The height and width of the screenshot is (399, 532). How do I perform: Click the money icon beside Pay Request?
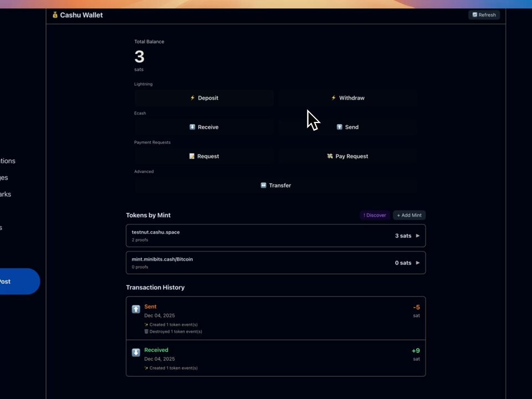coord(330,156)
